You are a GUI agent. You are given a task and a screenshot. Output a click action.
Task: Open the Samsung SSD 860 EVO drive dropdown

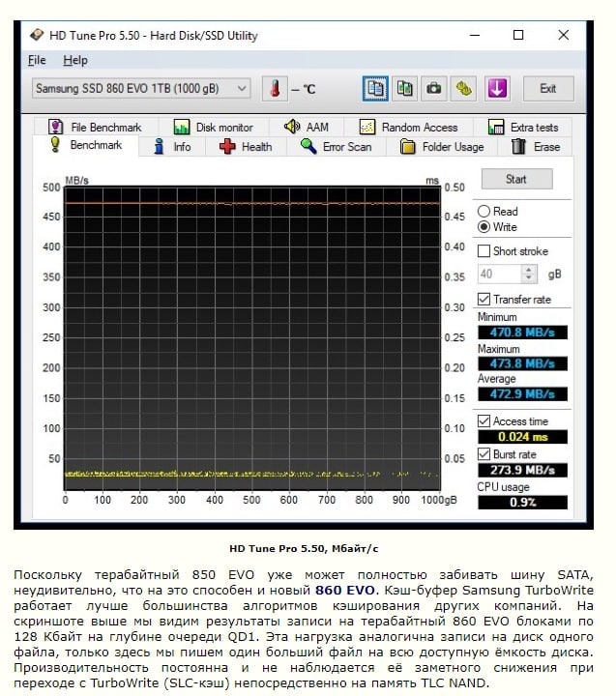click(x=141, y=88)
